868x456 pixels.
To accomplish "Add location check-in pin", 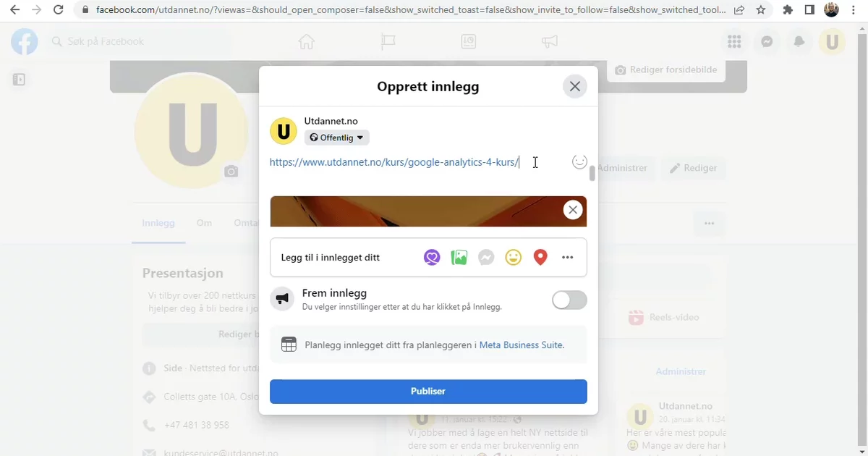I will tap(540, 257).
